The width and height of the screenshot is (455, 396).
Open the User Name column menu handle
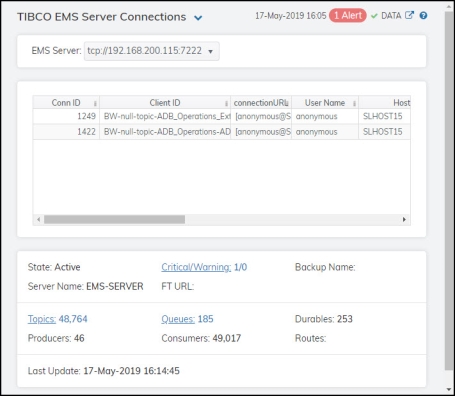click(x=354, y=103)
